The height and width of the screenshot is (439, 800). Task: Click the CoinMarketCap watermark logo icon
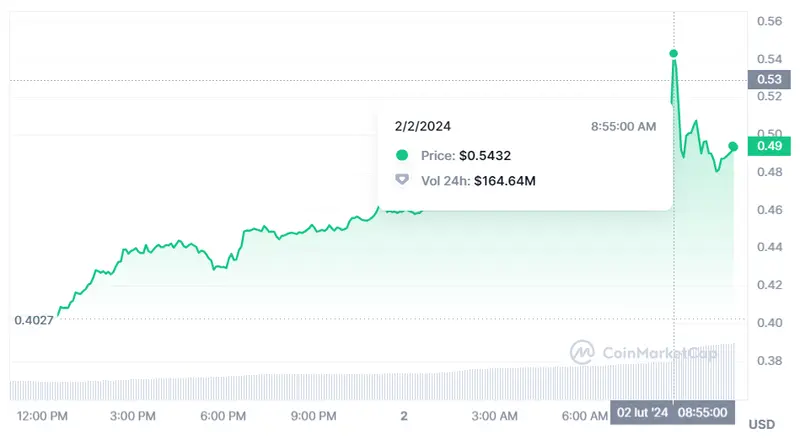tap(583, 352)
